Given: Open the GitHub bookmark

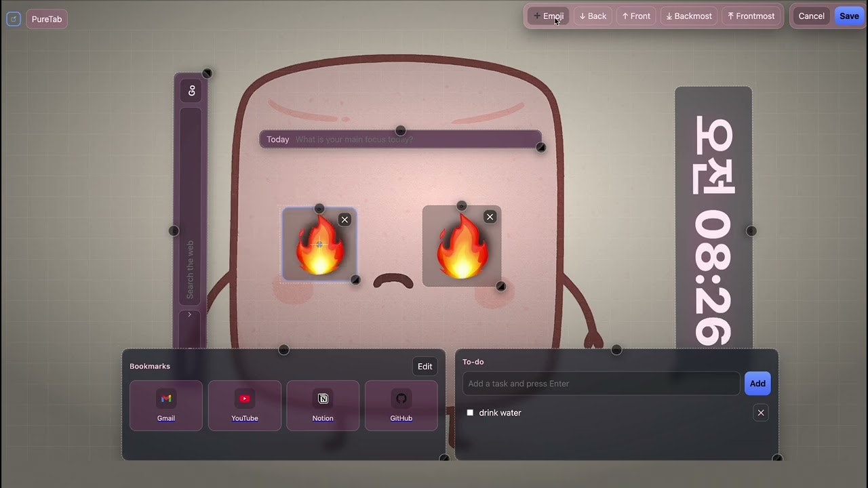Looking at the screenshot, I should 401,405.
